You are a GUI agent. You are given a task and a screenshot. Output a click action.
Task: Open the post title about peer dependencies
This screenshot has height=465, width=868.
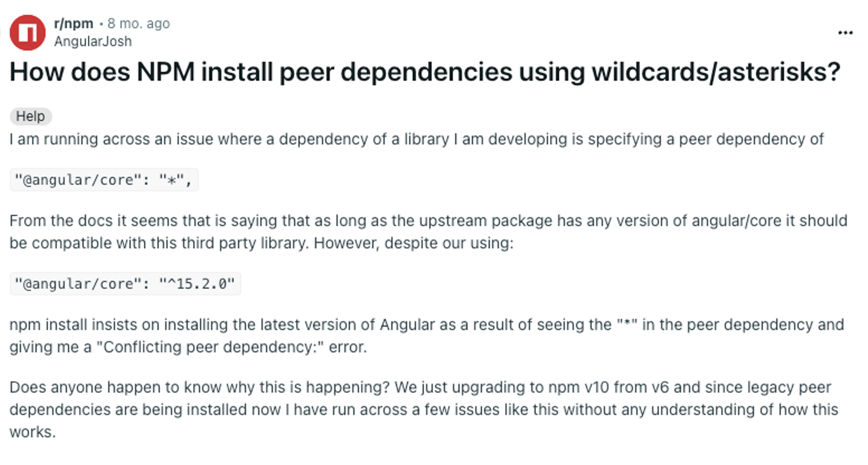coord(425,72)
